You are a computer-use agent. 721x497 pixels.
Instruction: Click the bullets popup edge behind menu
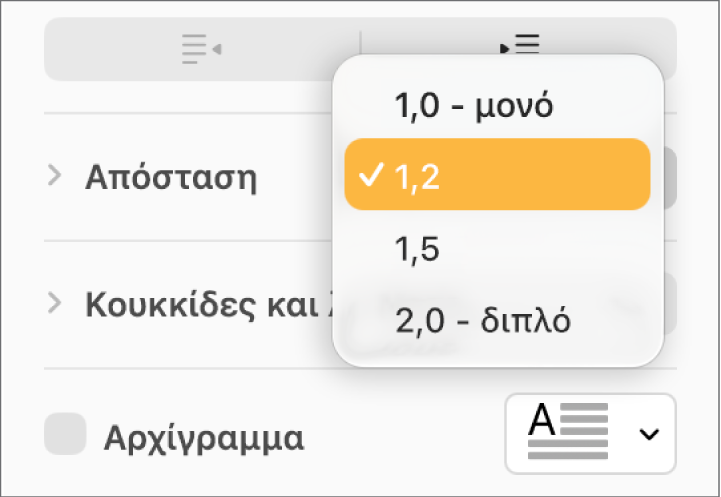click(670, 303)
